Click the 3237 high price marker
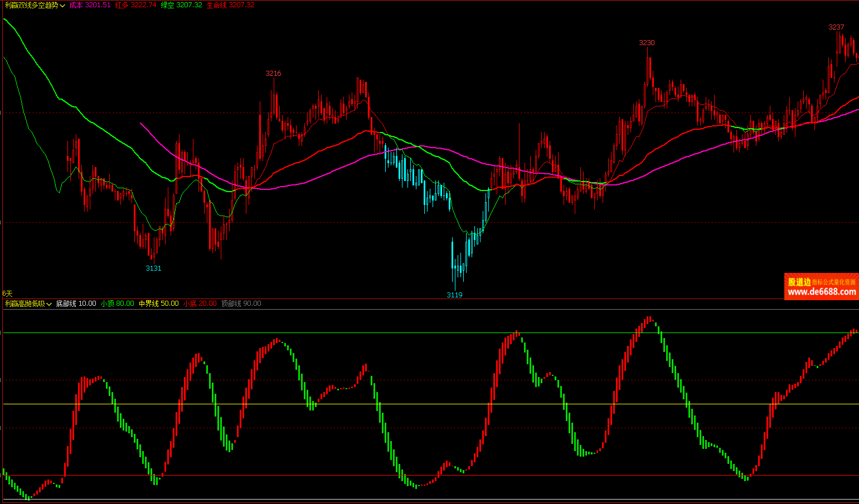This screenshot has height=504, width=859. click(836, 27)
